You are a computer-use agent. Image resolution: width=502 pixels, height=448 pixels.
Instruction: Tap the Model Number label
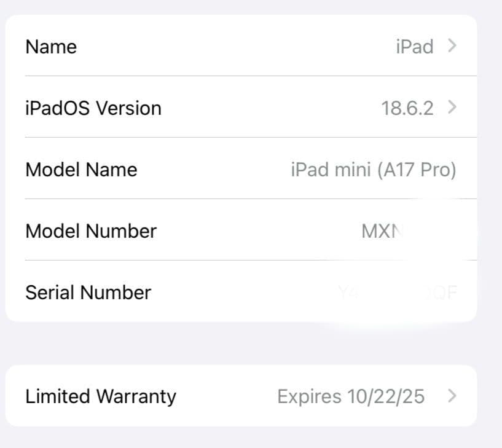tap(90, 230)
